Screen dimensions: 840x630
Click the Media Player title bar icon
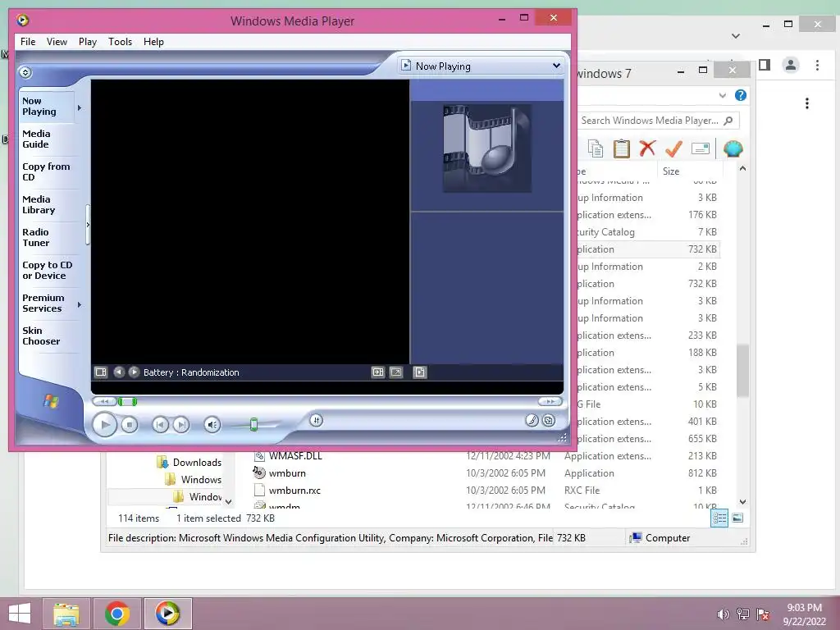tap(22, 21)
